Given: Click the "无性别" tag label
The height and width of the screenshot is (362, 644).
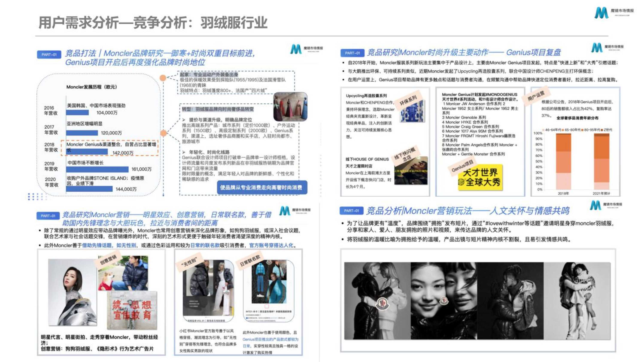Looking at the screenshot, I should (190, 262).
